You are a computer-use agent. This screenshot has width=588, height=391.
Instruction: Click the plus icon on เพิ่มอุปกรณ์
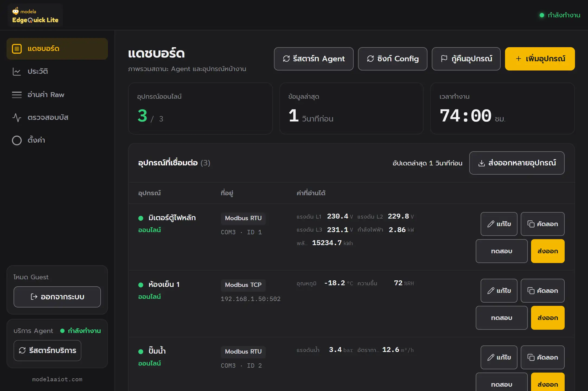pyautogui.click(x=518, y=59)
